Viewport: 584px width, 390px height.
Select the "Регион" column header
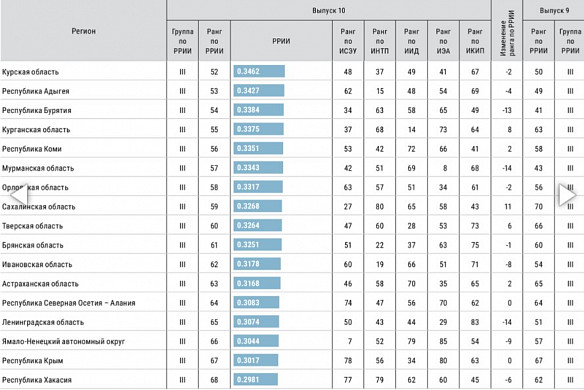[x=83, y=31]
